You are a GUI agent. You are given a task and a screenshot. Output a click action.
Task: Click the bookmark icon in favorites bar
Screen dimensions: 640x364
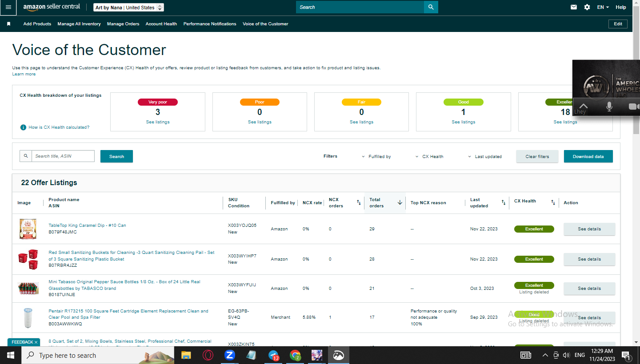pyautogui.click(x=8, y=24)
